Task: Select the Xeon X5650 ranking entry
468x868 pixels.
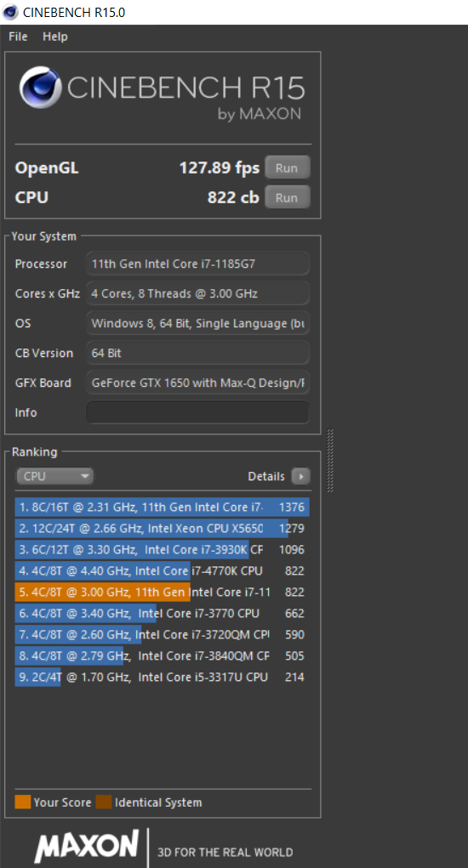Action: coord(162,528)
